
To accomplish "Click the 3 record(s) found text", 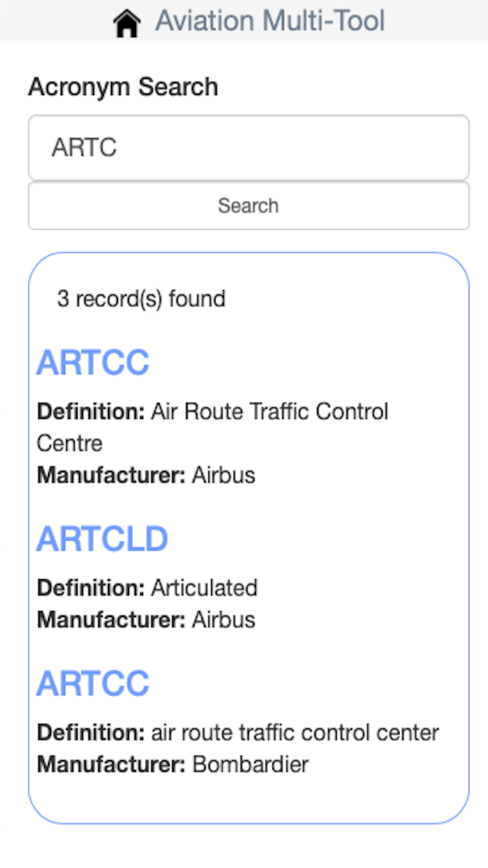I will (x=139, y=299).
